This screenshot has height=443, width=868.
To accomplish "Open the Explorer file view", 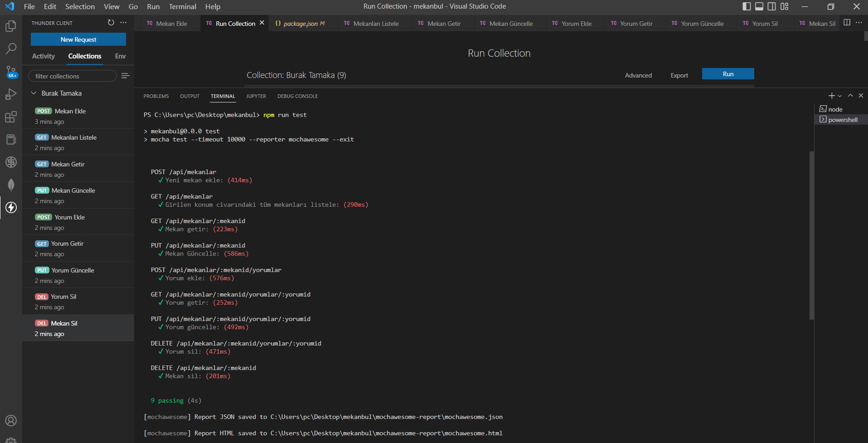I will [11, 26].
